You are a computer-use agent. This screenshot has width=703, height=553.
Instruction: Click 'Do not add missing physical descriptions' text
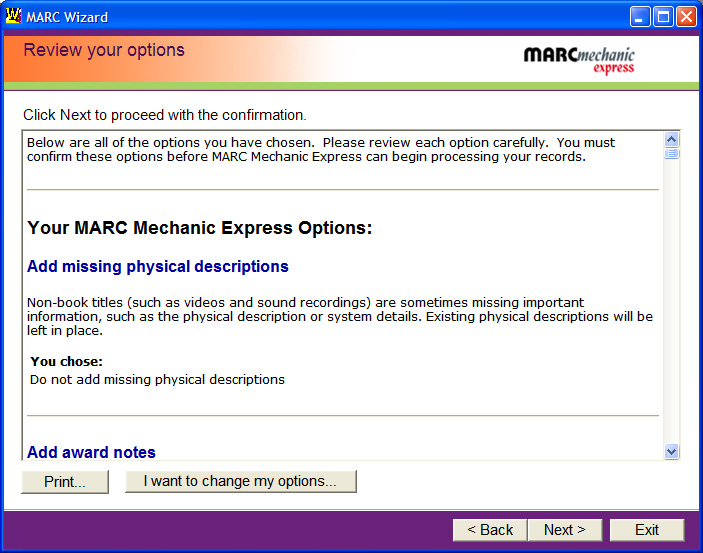pos(157,379)
